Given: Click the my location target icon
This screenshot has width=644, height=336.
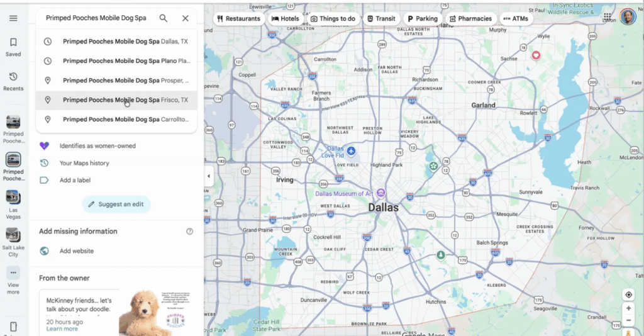Looking at the screenshot, I should (x=628, y=295).
